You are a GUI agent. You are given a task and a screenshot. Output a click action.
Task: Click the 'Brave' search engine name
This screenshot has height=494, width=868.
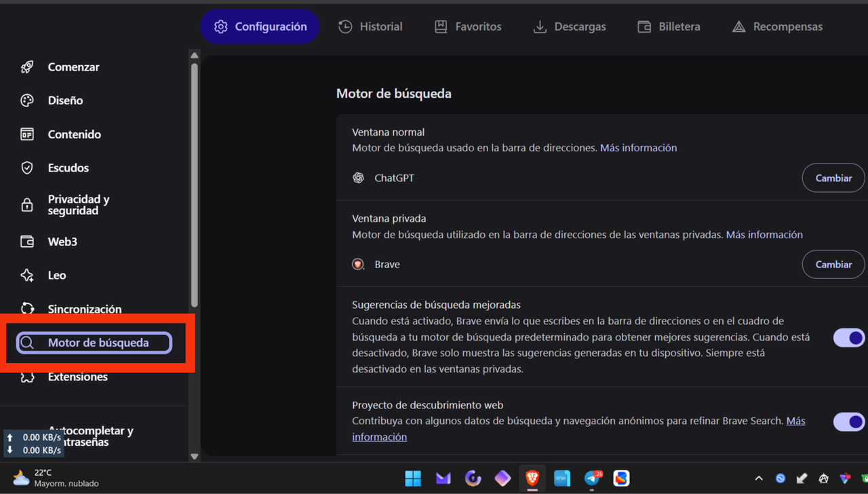pos(387,264)
